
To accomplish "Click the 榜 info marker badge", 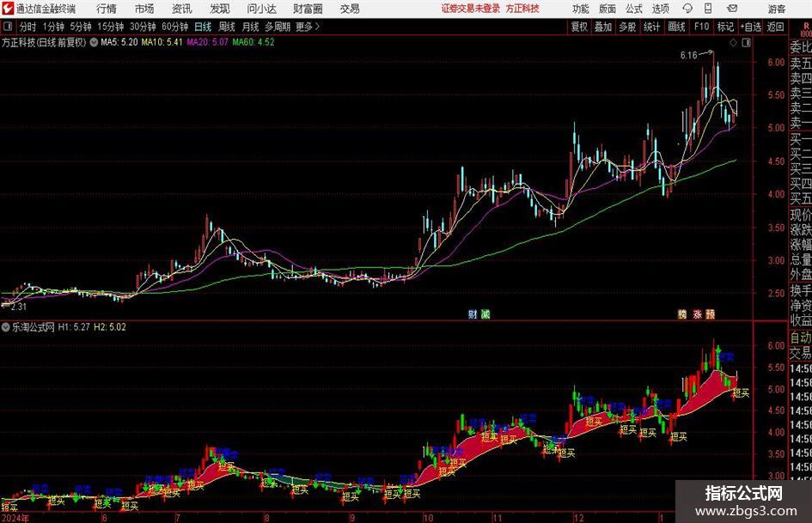I will click(x=682, y=314).
